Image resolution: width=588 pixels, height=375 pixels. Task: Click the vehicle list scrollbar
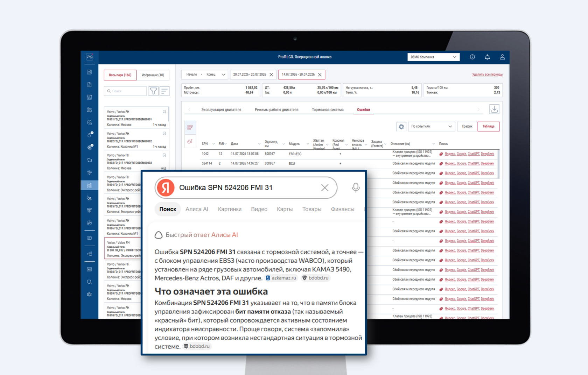[x=169, y=114]
